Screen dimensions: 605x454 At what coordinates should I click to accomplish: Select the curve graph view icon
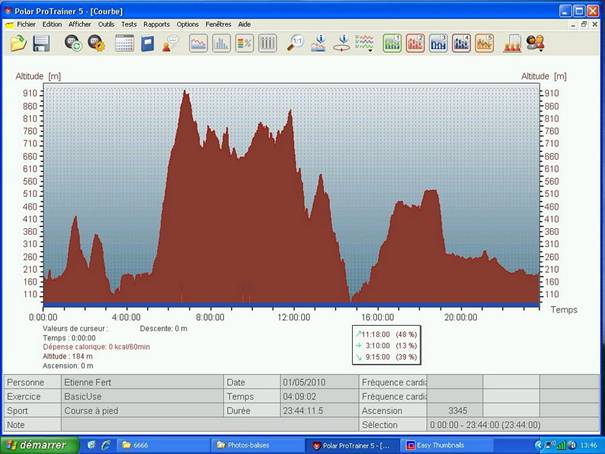198,43
